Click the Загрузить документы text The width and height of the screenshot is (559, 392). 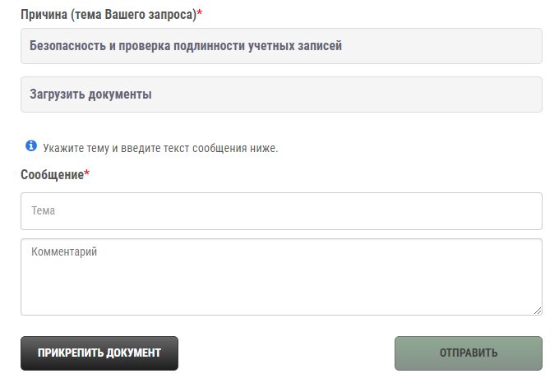coord(90,95)
